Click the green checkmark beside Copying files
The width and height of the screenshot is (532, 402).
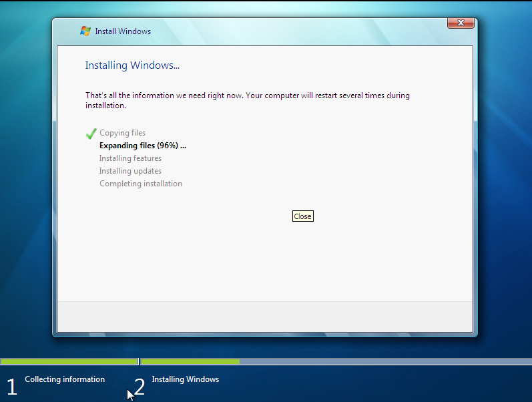pos(91,134)
